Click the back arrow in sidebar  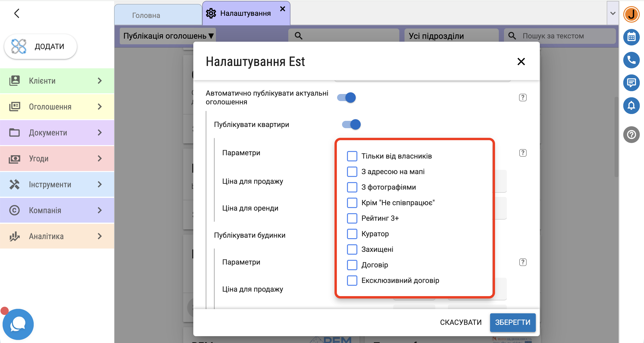(17, 13)
